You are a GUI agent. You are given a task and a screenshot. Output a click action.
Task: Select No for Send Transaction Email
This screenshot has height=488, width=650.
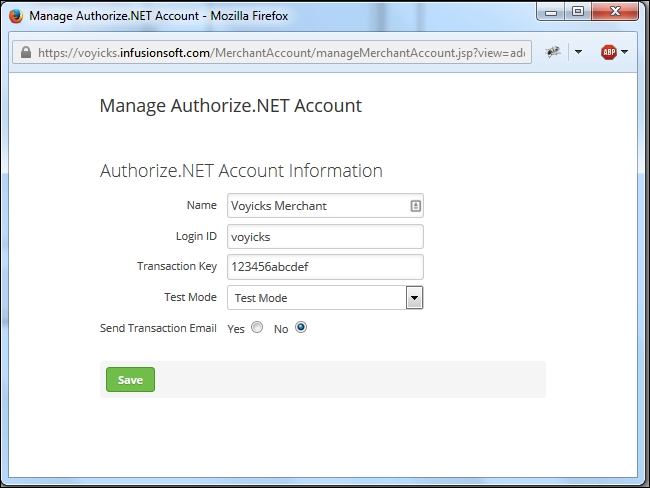301,328
